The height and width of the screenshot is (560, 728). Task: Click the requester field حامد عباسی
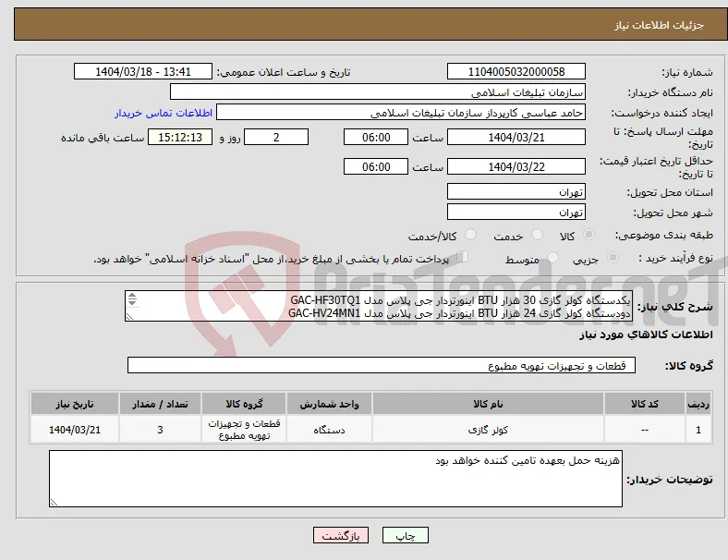click(x=401, y=113)
